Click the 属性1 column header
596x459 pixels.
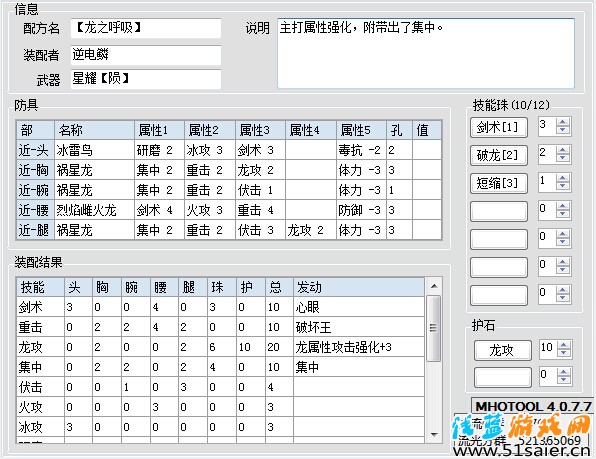tap(159, 130)
